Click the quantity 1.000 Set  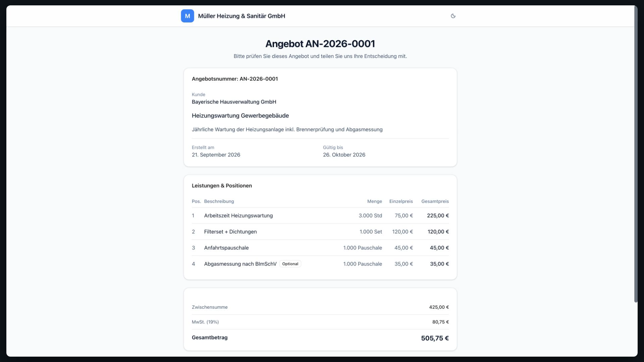point(371,232)
